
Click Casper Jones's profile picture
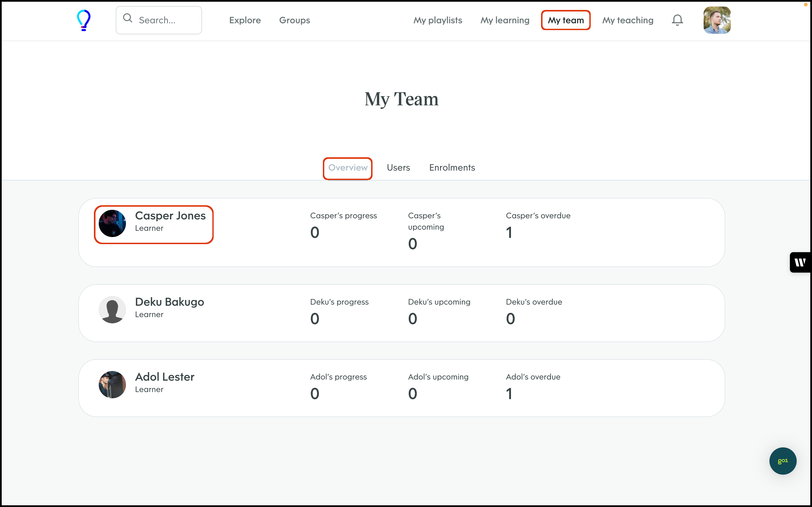[x=112, y=223]
